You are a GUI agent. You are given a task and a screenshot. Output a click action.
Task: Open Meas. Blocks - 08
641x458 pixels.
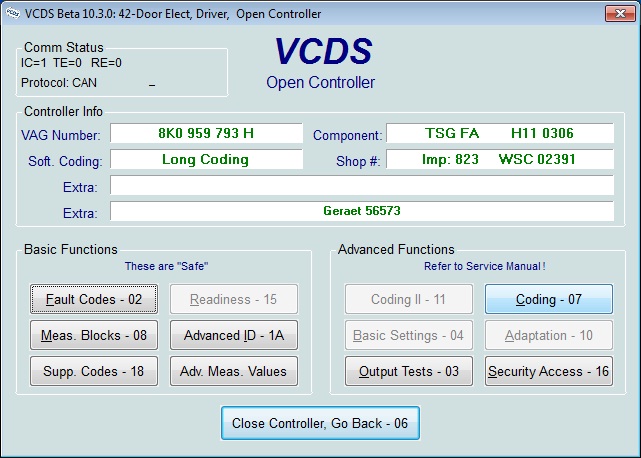coord(93,335)
